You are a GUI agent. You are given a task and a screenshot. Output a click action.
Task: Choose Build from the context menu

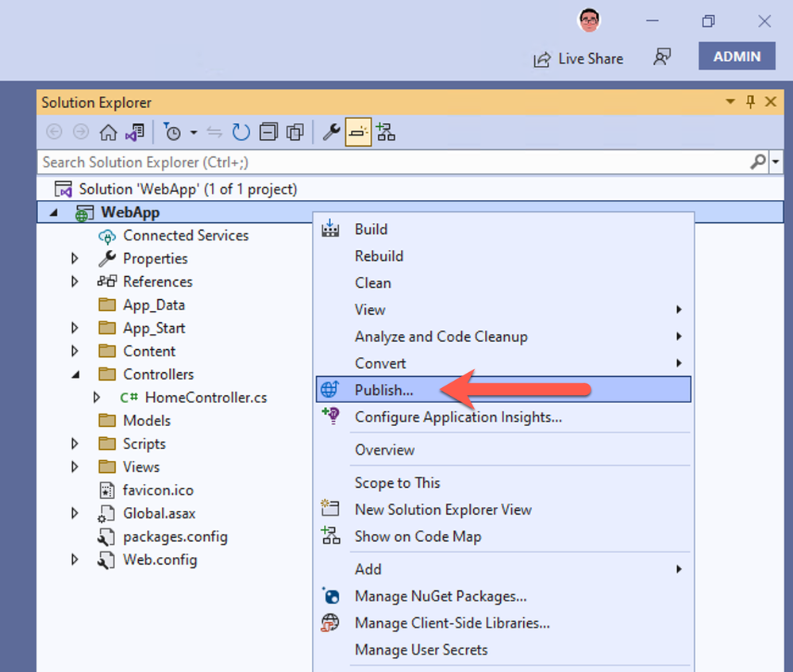point(503,229)
